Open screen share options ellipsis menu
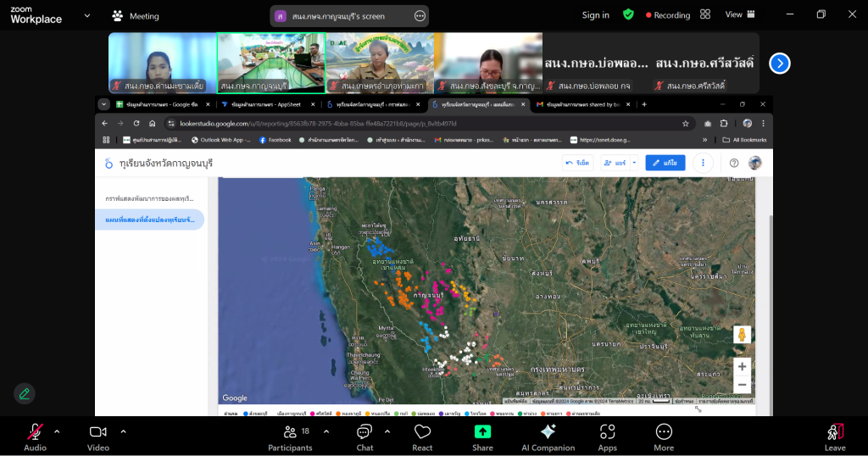The width and height of the screenshot is (868, 456). [420, 16]
